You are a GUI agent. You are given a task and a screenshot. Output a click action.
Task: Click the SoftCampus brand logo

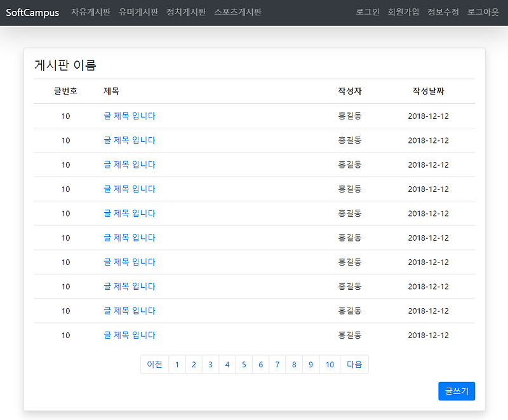tap(32, 11)
